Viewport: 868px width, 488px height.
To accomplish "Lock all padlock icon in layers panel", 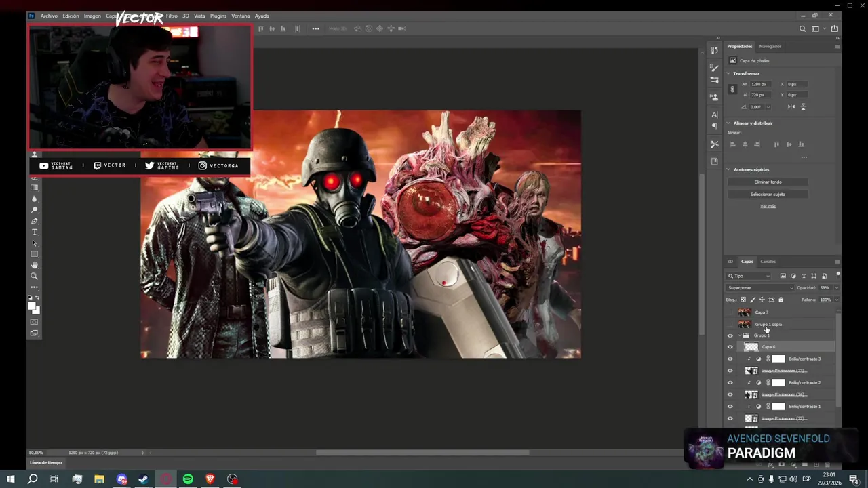I will (x=781, y=300).
